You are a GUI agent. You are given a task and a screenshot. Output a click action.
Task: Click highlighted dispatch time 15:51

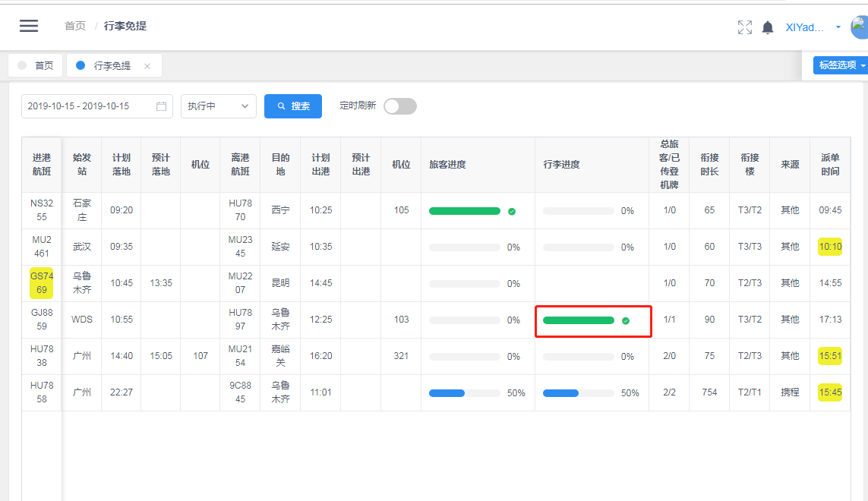click(x=830, y=356)
